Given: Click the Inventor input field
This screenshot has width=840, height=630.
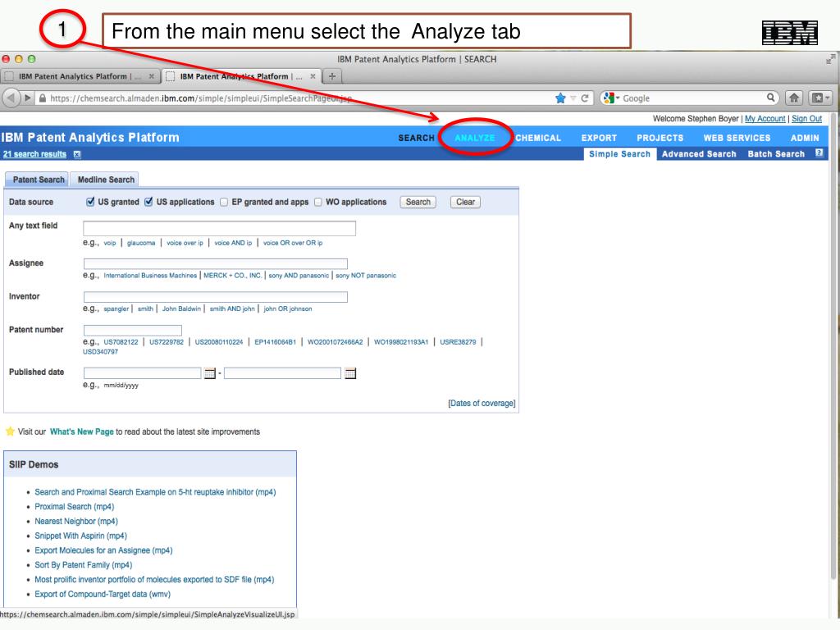Looking at the screenshot, I should pyautogui.click(x=216, y=297).
